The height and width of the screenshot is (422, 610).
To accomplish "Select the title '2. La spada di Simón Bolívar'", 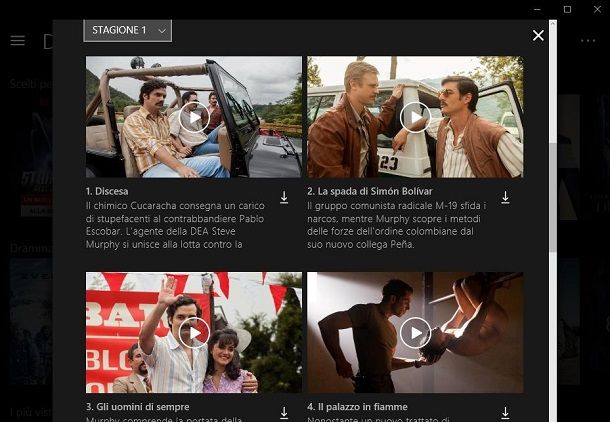I will tap(370, 191).
